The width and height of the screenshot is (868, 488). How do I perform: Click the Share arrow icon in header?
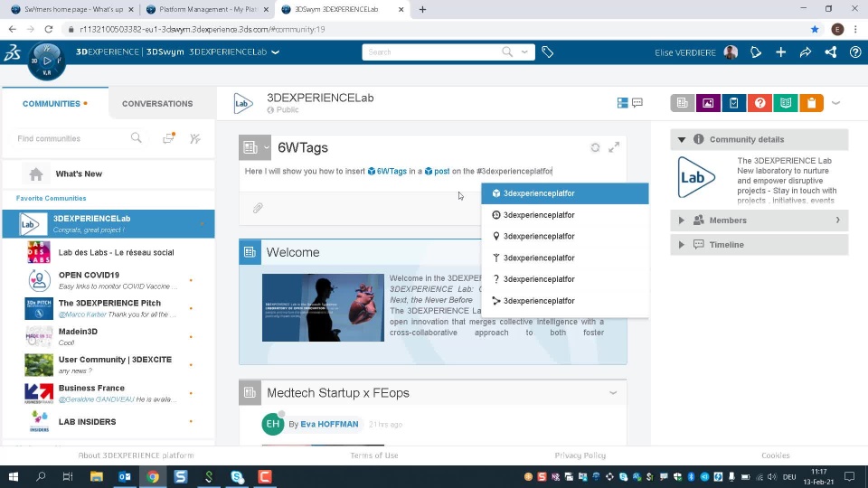tap(806, 52)
